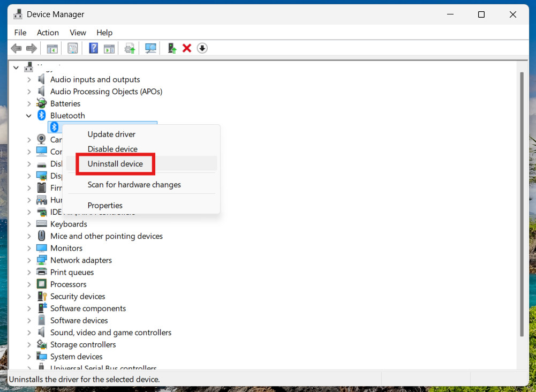Screen dimensions: 536x392
Task: Select Properties from the context menu
Action: (x=105, y=205)
